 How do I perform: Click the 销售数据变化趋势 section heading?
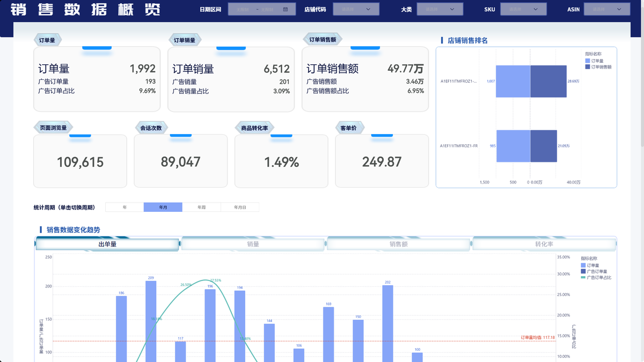73,230
